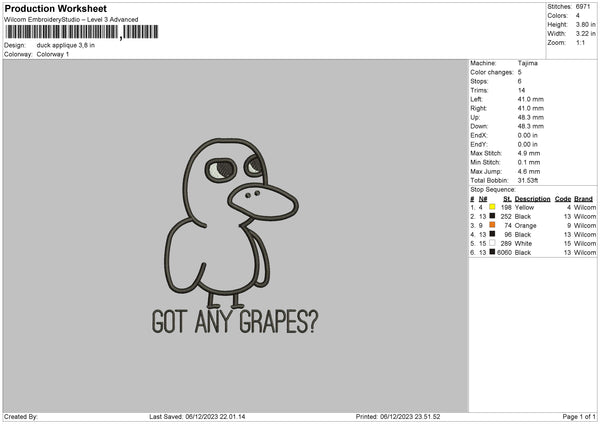This screenshot has width=600, height=424.
Task: Click the black swatch in stop sequence row 2
Action: tap(492, 216)
